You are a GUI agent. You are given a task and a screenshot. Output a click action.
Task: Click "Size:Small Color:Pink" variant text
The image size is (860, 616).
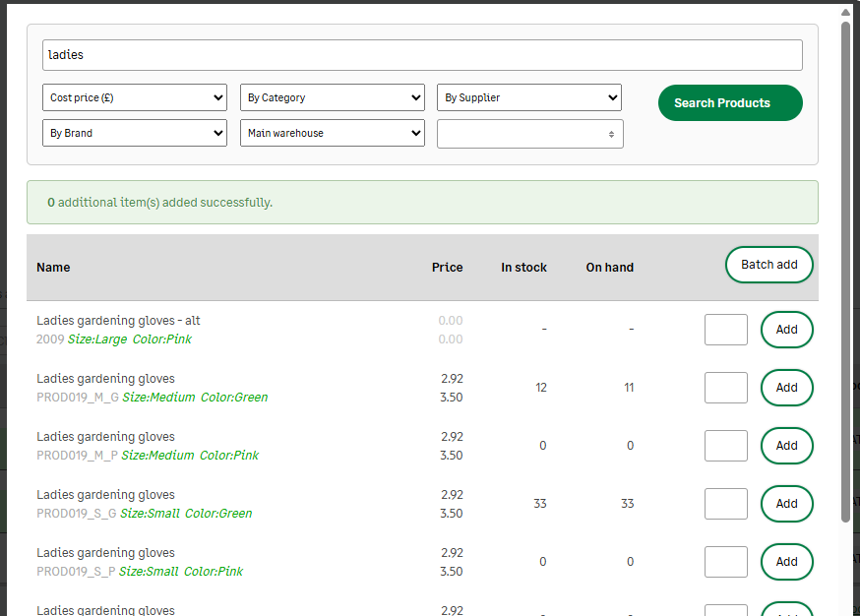181,572
